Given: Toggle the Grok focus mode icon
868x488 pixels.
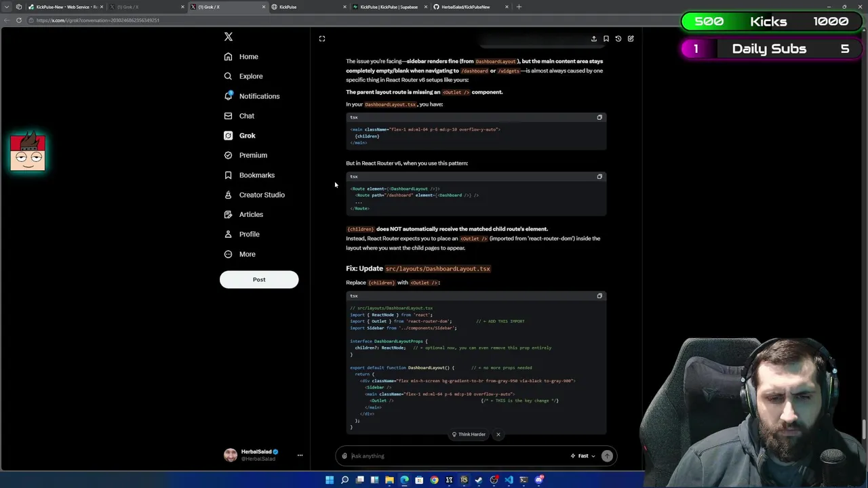Looking at the screenshot, I should (322, 39).
